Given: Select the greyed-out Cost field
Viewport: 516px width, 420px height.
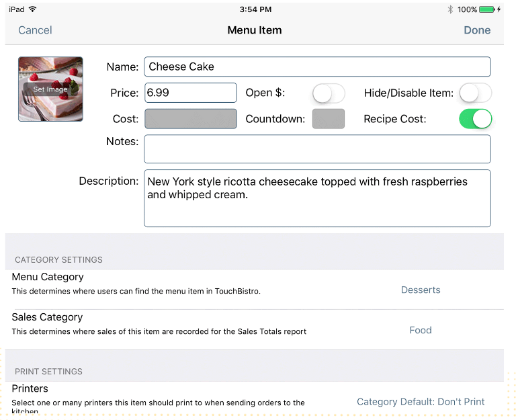Looking at the screenshot, I should coord(191,119).
